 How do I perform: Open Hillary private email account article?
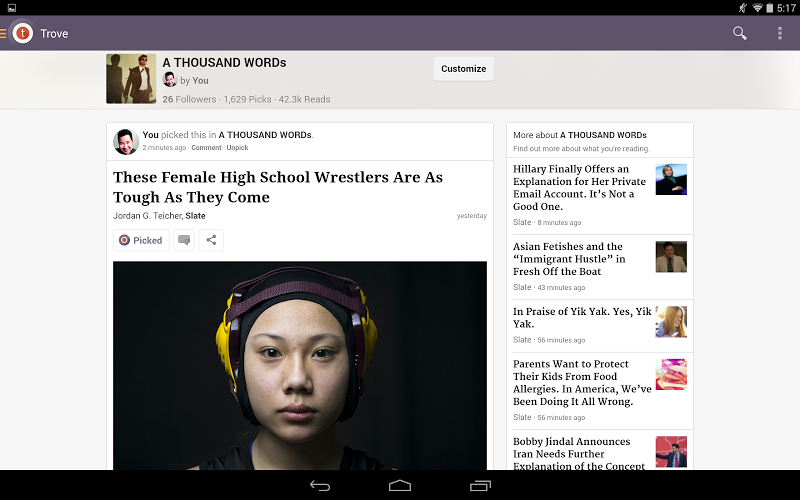(580, 187)
